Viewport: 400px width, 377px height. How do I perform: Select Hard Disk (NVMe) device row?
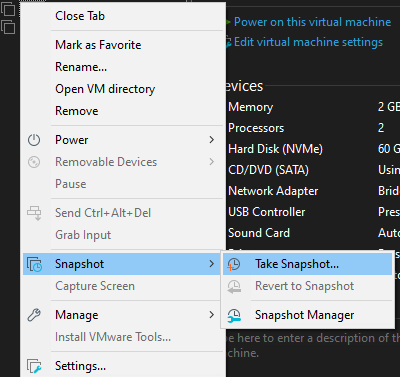tap(313, 149)
